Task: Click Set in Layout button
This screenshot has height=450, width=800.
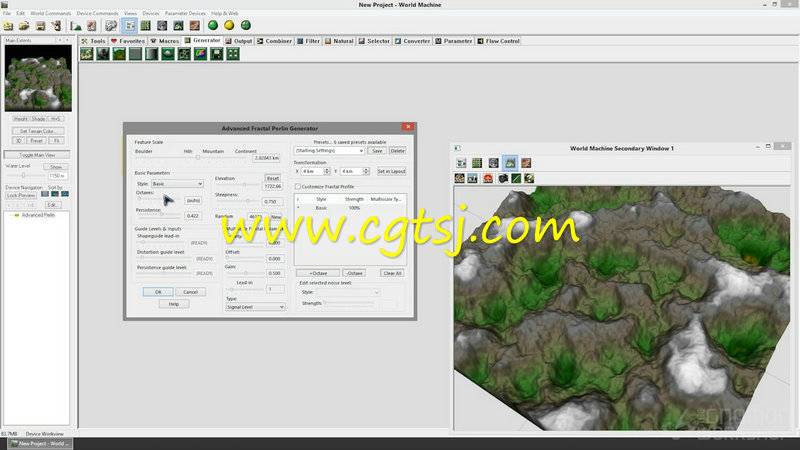Action: 391,171
